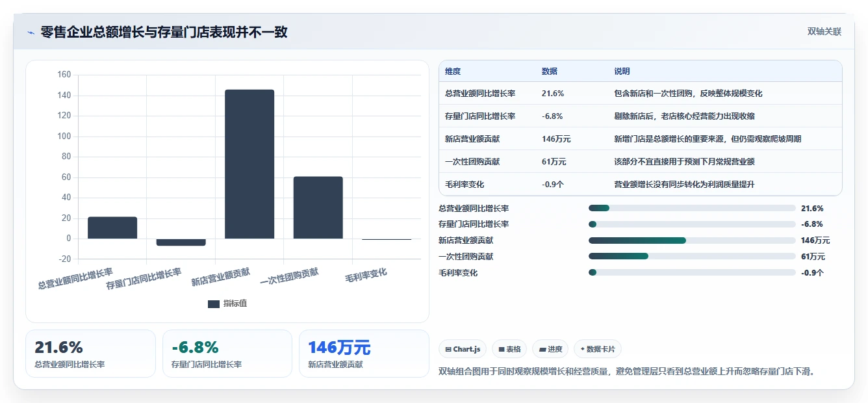Click the 146万元 value beside progress bar

(x=815, y=240)
